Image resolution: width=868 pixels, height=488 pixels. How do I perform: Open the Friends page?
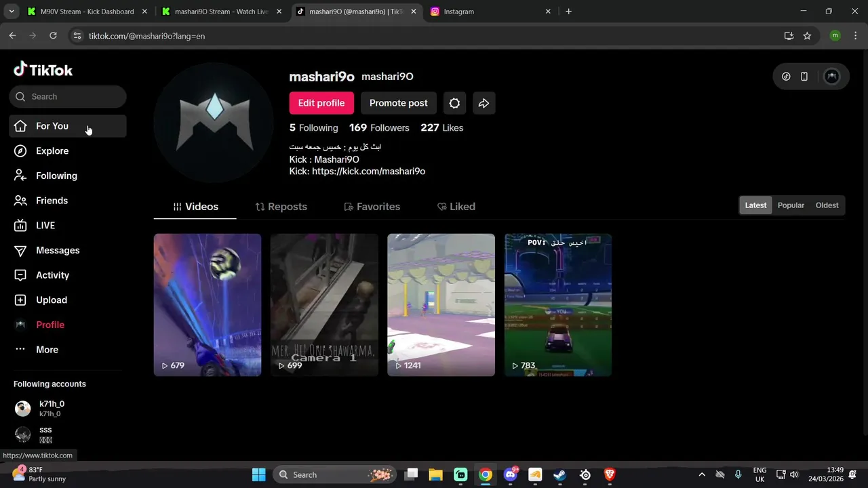click(68, 201)
